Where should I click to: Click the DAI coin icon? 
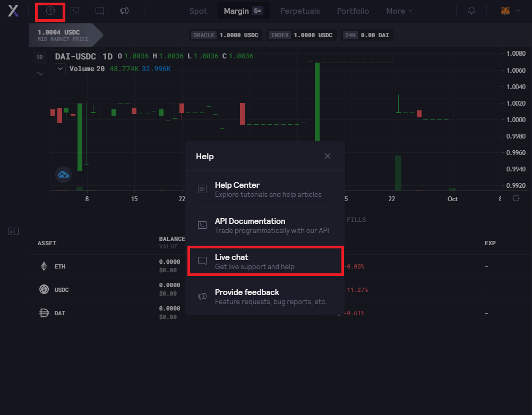[44, 313]
